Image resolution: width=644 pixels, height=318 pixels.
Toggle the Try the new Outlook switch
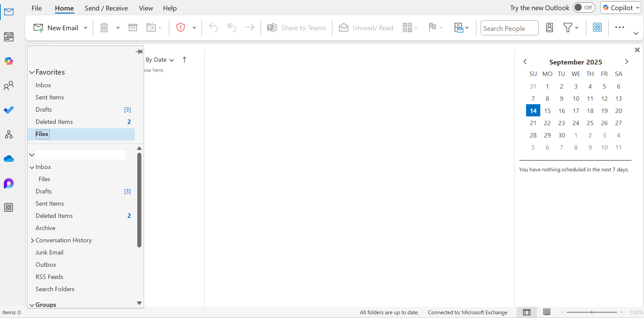(584, 7)
